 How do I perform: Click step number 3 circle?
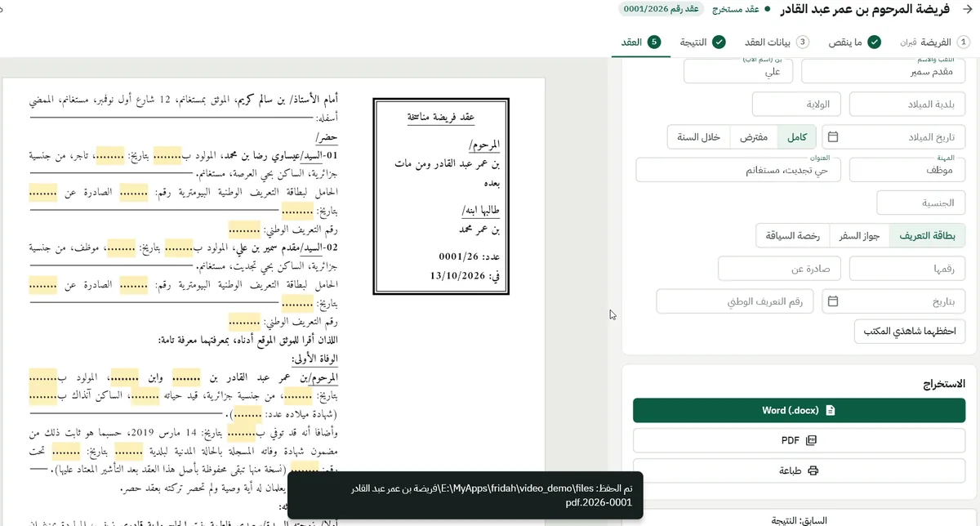(x=803, y=42)
